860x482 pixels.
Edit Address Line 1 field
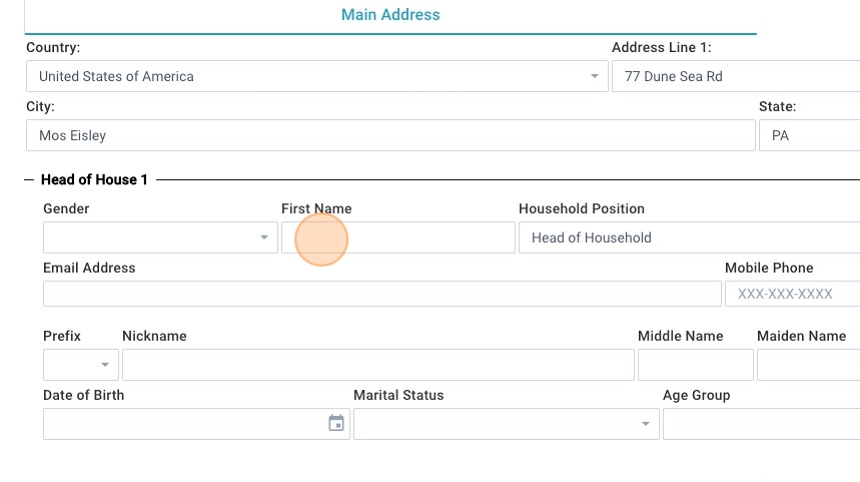coord(735,77)
